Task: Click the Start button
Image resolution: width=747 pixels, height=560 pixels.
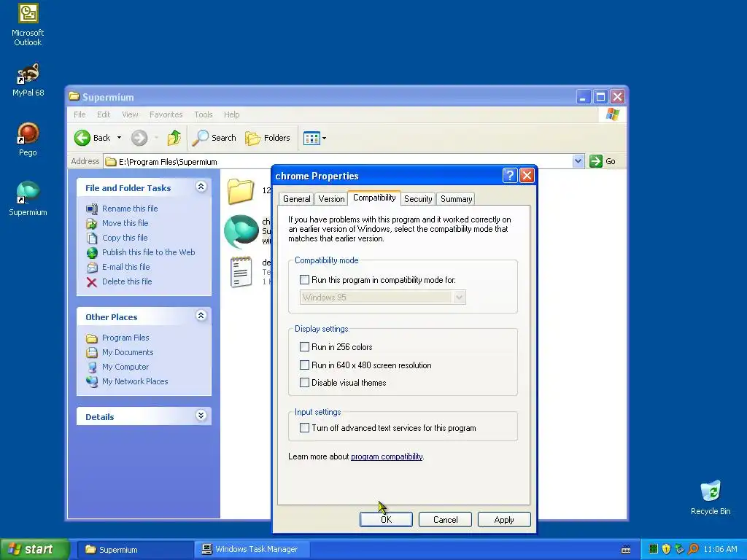Action: point(34,549)
